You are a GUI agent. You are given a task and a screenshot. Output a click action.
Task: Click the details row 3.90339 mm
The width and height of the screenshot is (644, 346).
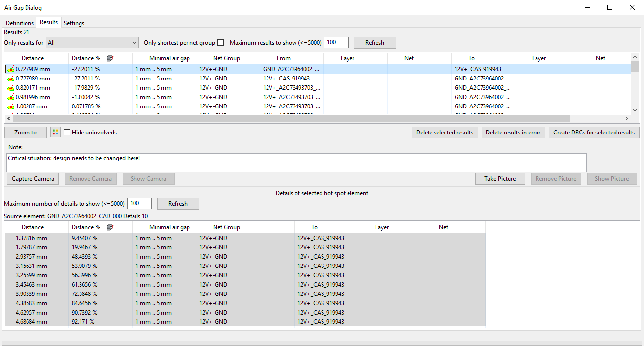(x=245, y=294)
